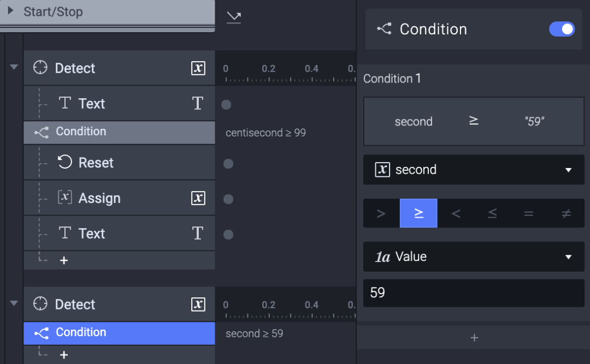The width and height of the screenshot is (590, 364).
Task: Select the greater-than operator
Action: (x=381, y=213)
